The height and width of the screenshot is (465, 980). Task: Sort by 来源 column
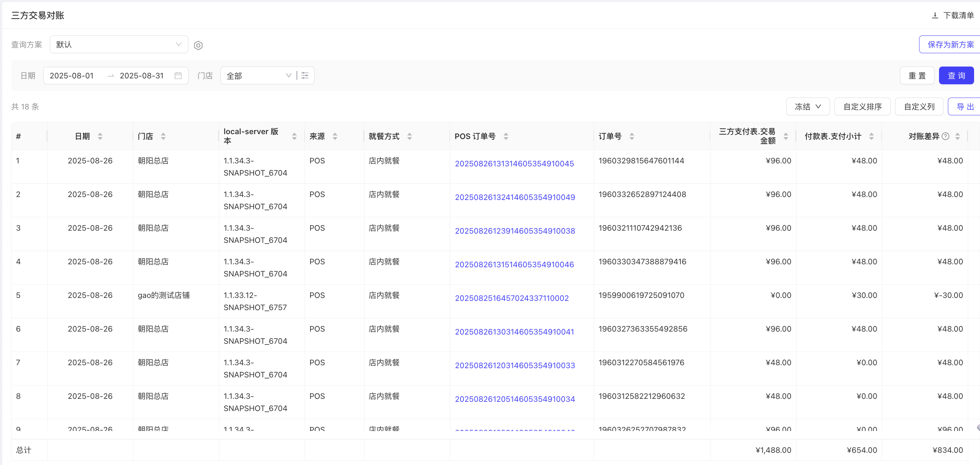(x=335, y=136)
